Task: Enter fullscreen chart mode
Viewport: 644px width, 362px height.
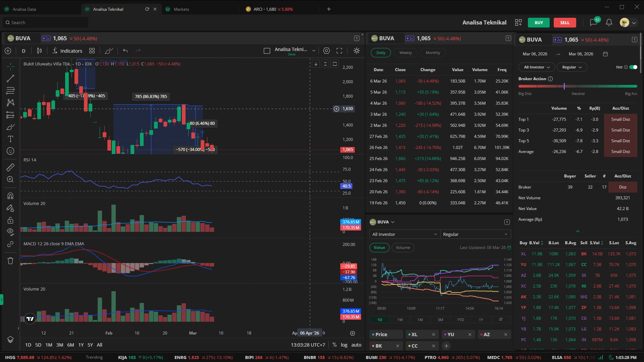Action: [x=339, y=51]
